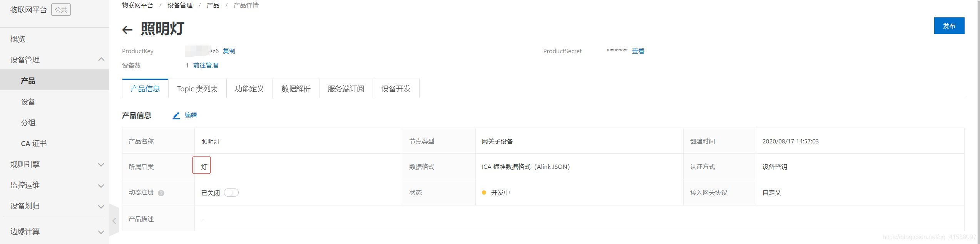Click 复制 to copy the ProductKey
Image resolution: width=980 pixels, height=244 pixels.
click(x=229, y=51)
